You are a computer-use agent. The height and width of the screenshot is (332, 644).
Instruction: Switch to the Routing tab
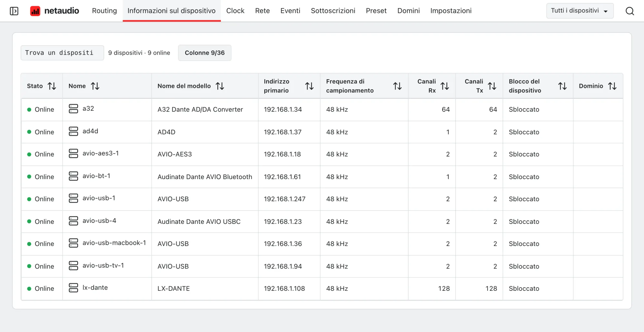tap(104, 11)
